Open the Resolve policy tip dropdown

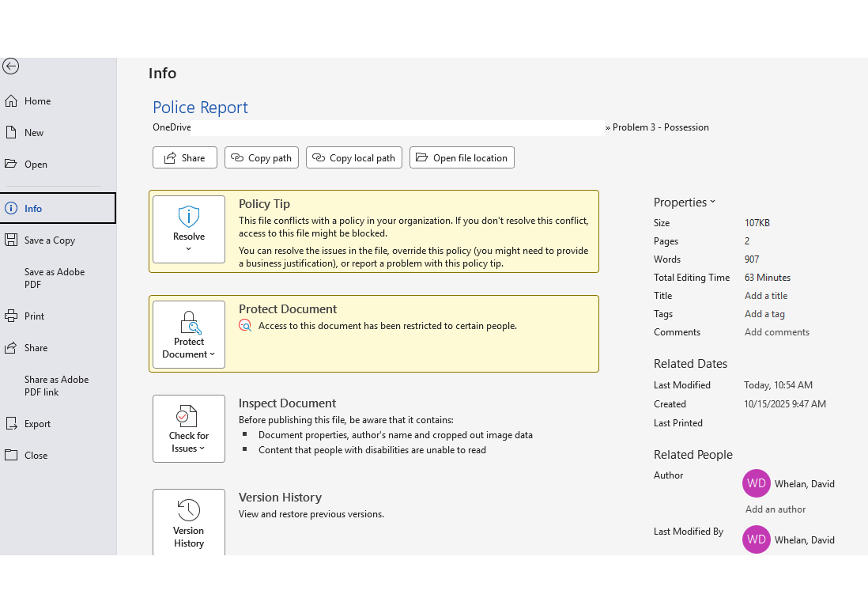189,229
